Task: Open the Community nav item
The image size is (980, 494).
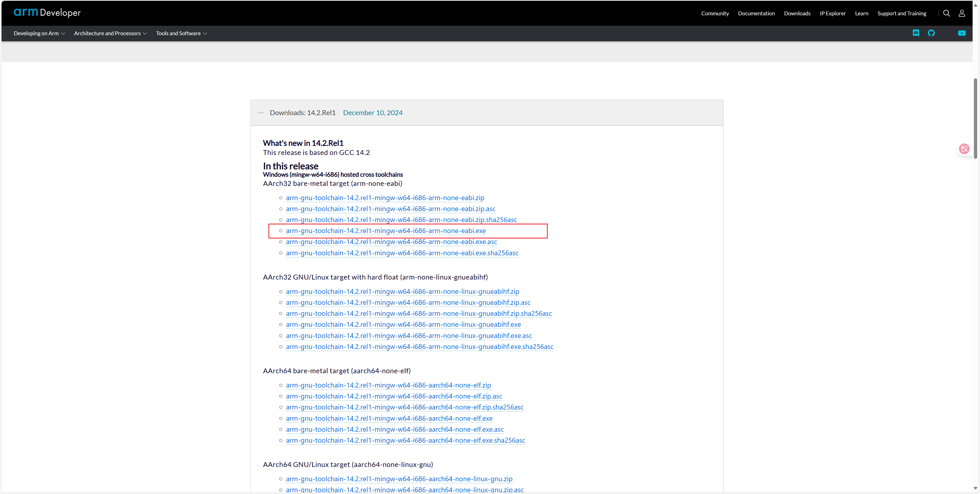Action: click(x=715, y=13)
